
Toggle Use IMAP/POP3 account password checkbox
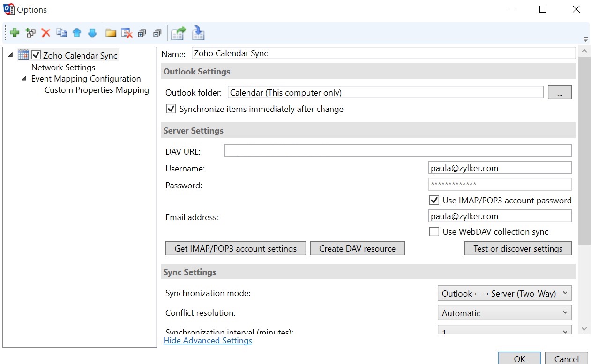point(434,201)
